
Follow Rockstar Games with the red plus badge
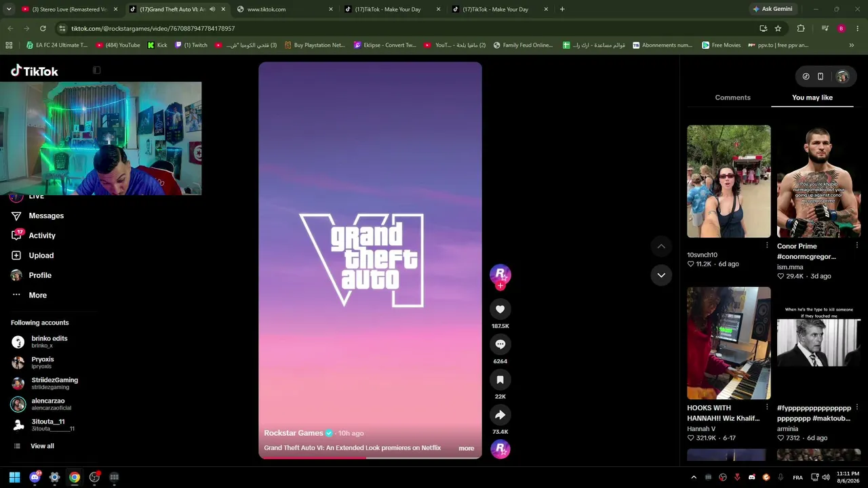coord(500,286)
